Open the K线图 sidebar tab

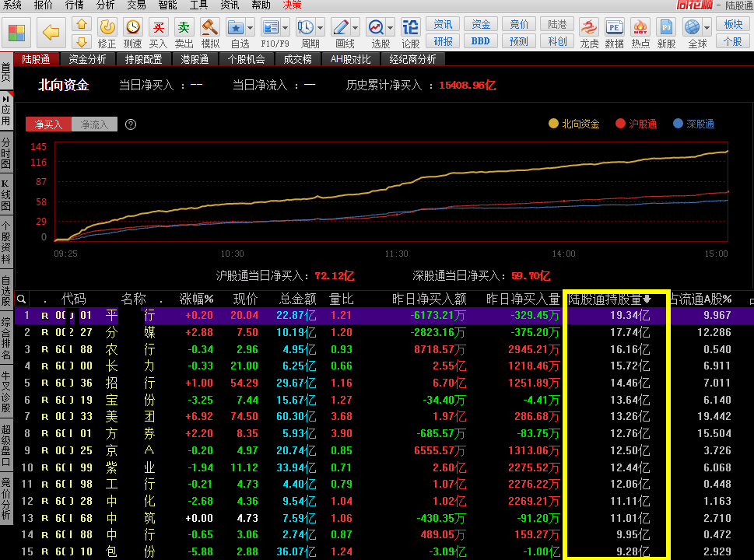tap(6, 195)
